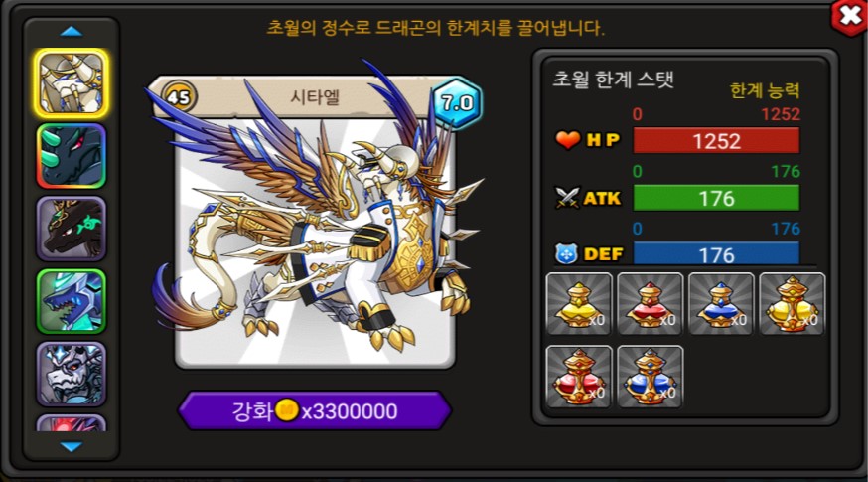Click the purple 강화 x3300000 button
Viewport: 868px width, 482px height.
coord(315,411)
